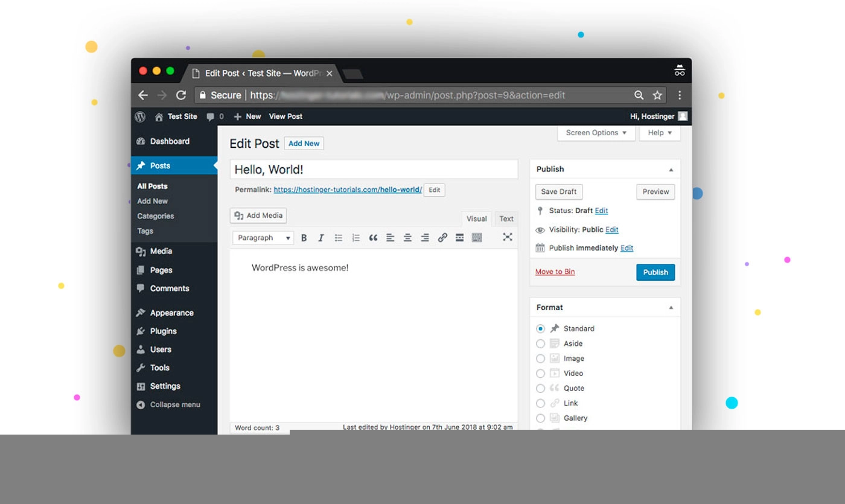Image resolution: width=845 pixels, height=504 pixels.
Task: Open Plugins in the admin sidebar
Action: pos(163,331)
